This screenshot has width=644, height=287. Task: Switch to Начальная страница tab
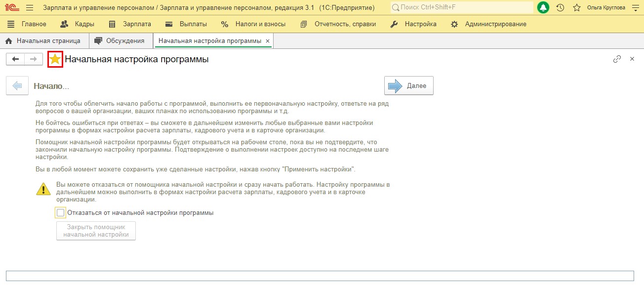tap(44, 41)
